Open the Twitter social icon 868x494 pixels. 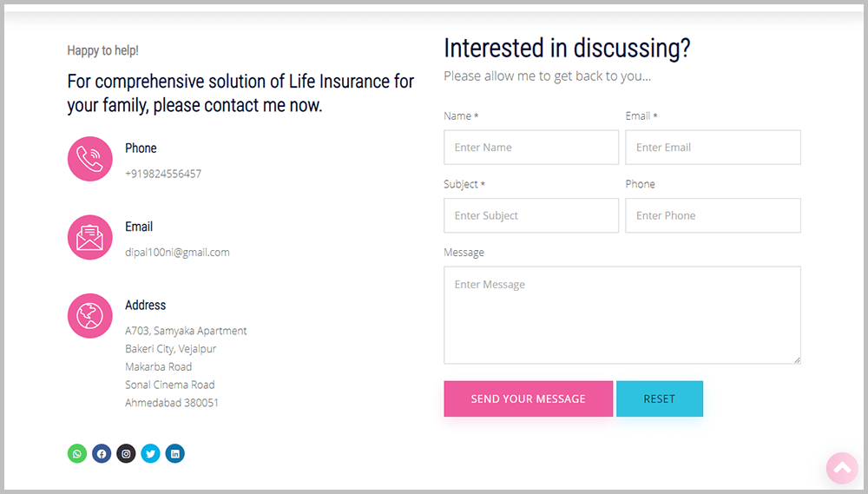pyautogui.click(x=150, y=453)
